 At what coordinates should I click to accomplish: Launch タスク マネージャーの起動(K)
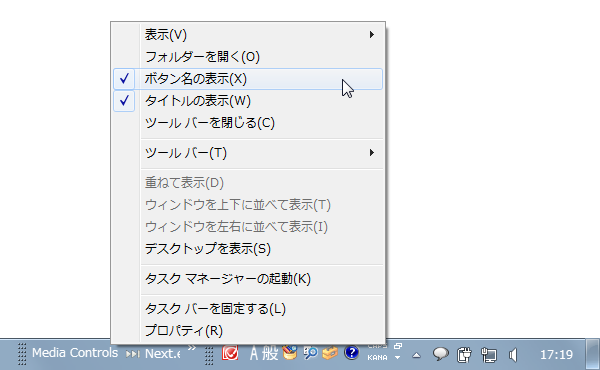point(248,279)
